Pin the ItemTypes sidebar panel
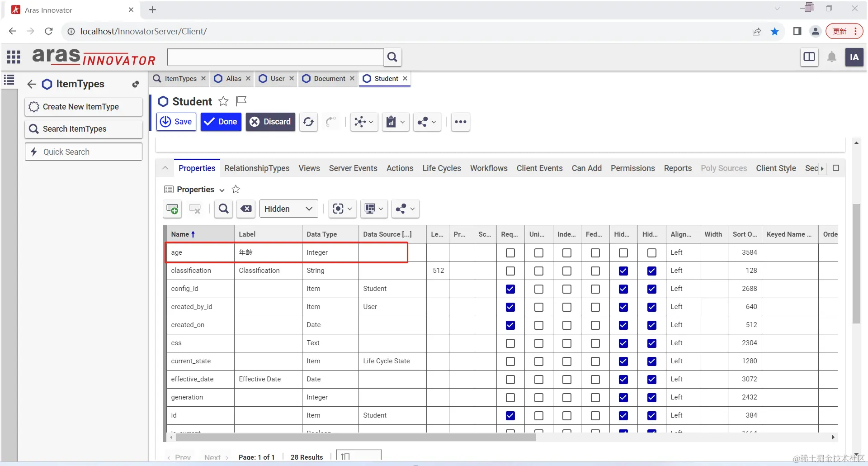868x466 pixels. (135, 84)
